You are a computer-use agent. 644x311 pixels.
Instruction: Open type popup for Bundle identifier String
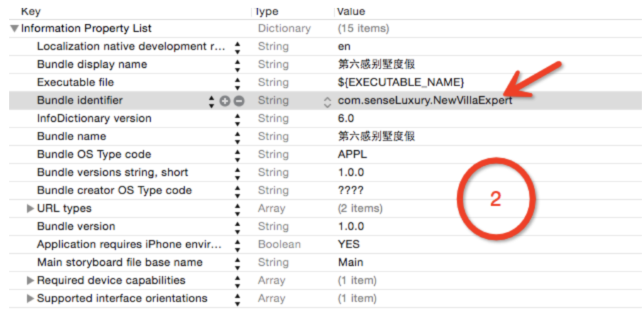pyautogui.click(x=327, y=102)
